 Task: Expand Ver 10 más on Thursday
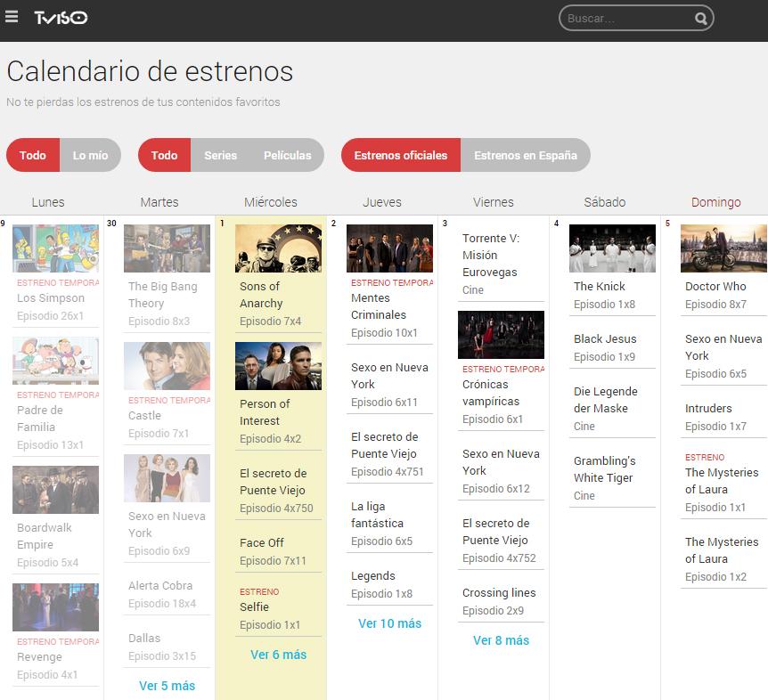coord(390,623)
